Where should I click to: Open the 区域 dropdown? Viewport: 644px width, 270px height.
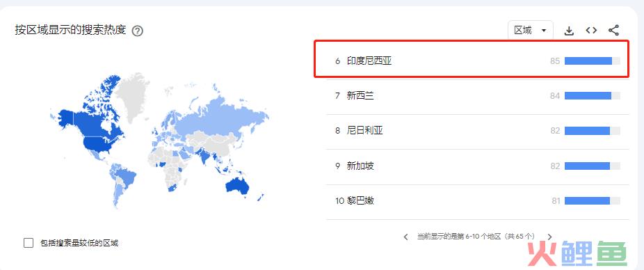coord(530,31)
